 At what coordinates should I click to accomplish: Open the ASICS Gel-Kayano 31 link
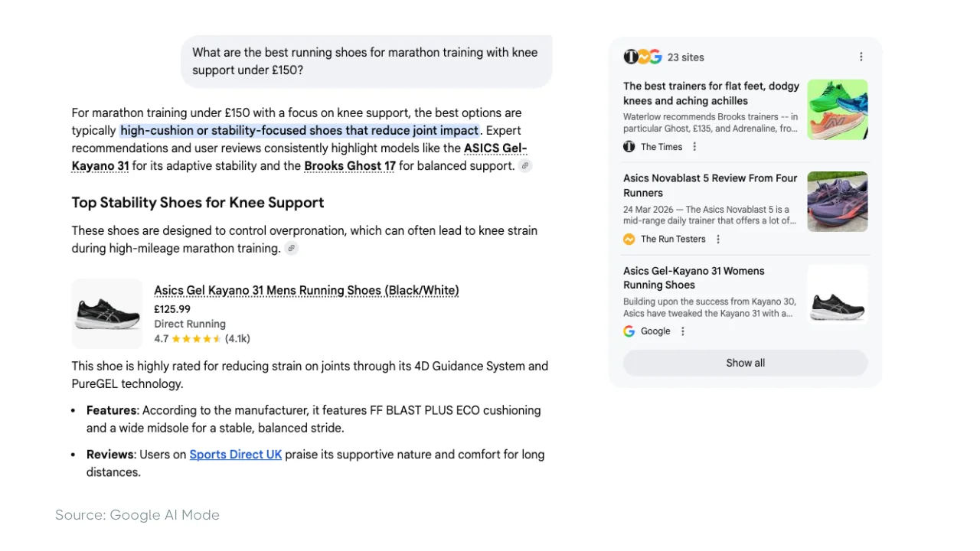495,148
